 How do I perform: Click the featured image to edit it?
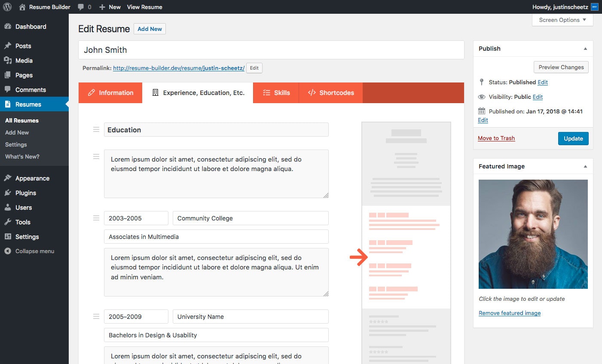coord(533,234)
